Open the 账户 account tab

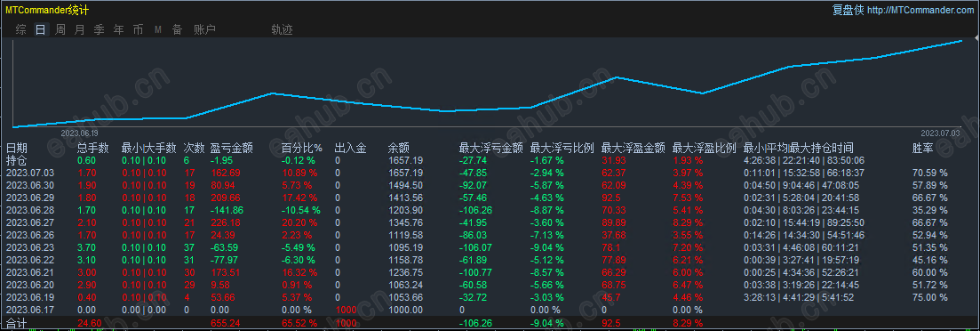click(x=204, y=29)
